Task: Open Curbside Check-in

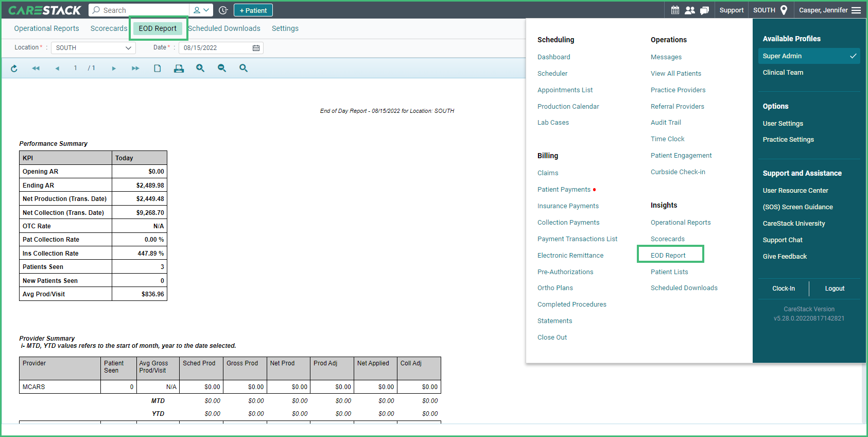Action: tap(678, 172)
